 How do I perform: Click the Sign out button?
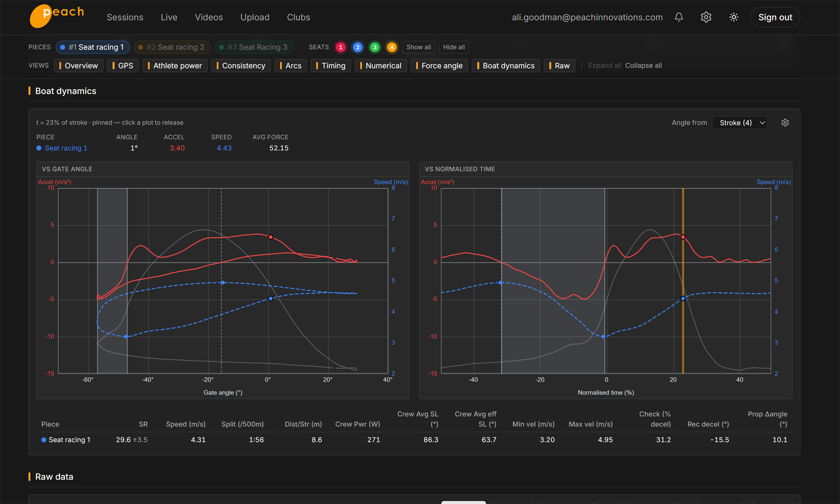(775, 17)
